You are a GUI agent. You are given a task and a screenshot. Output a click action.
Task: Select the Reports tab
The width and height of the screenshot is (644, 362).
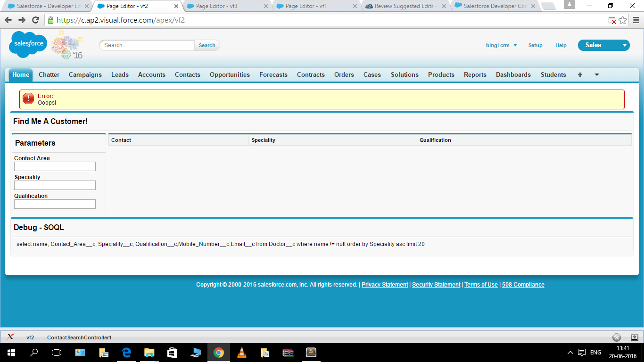475,74
